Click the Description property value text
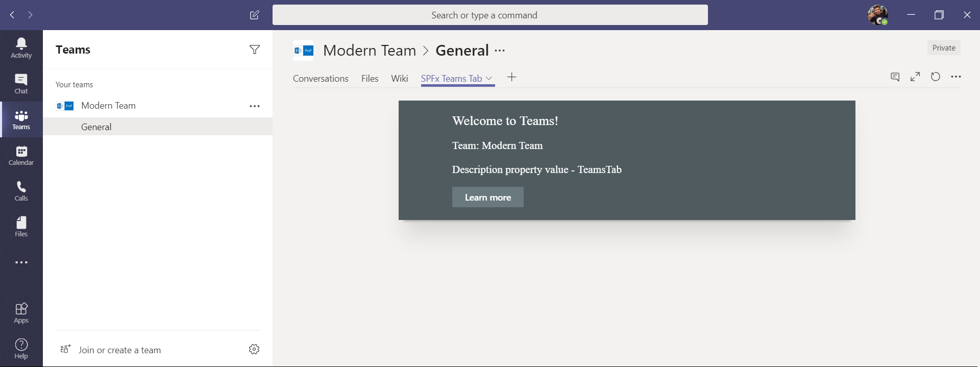 pyautogui.click(x=537, y=169)
